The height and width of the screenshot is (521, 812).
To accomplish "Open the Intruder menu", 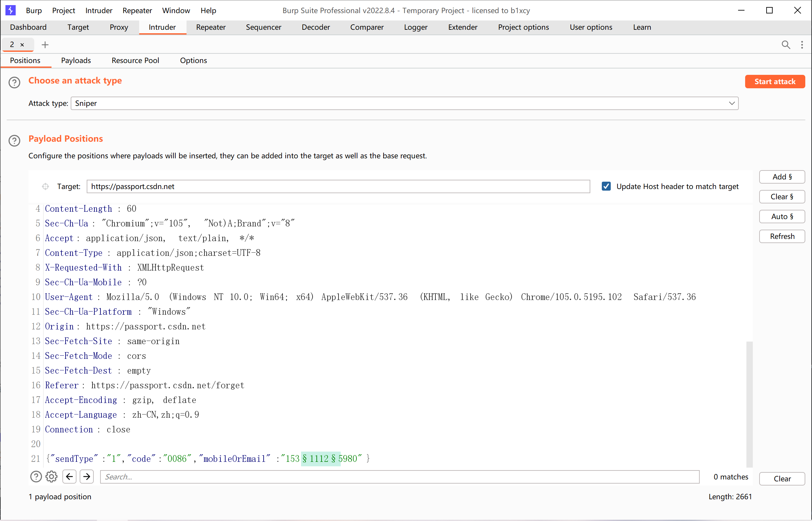I will pyautogui.click(x=99, y=11).
